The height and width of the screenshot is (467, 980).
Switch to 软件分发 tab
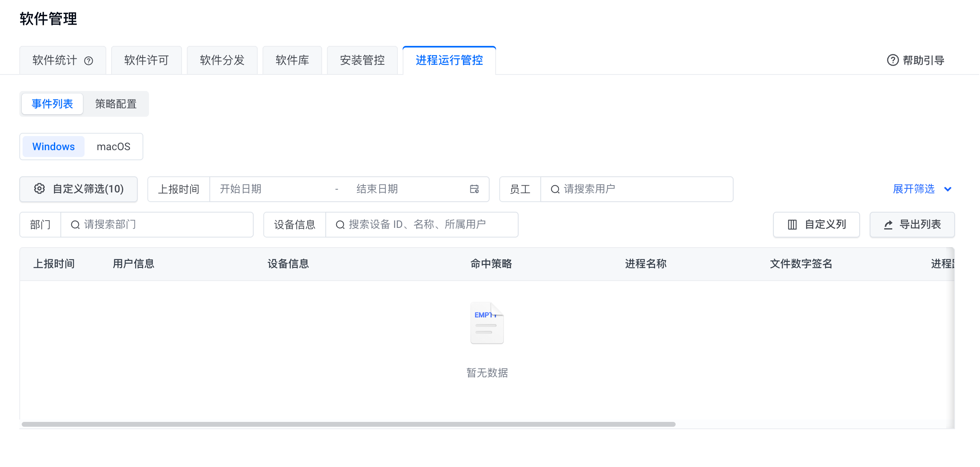click(222, 60)
